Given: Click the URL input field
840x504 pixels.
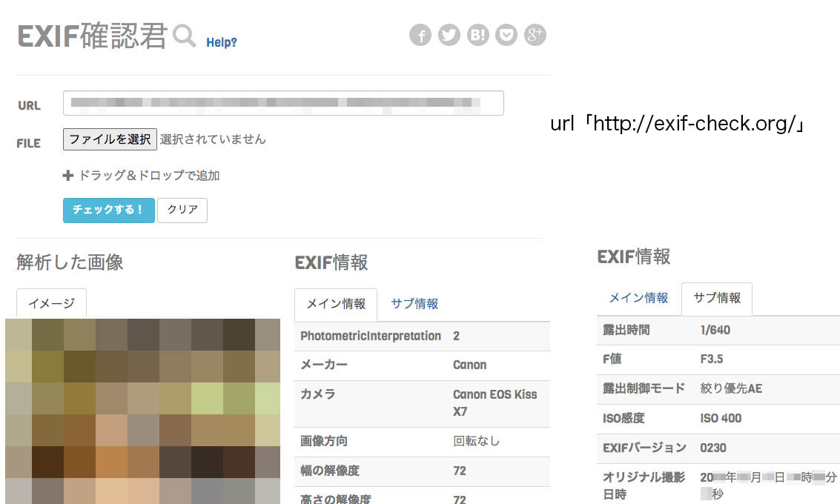Looking at the screenshot, I should [x=283, y=102].
